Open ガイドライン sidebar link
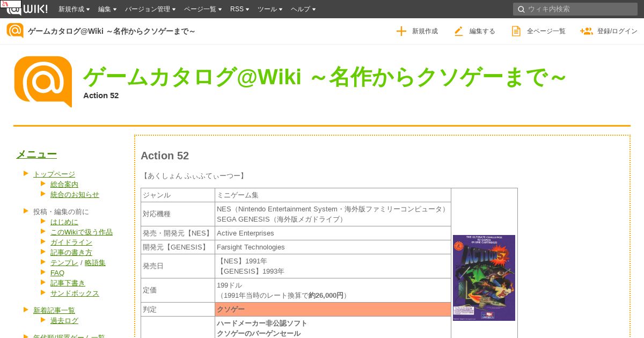644x338 pixels. (71, 242)
